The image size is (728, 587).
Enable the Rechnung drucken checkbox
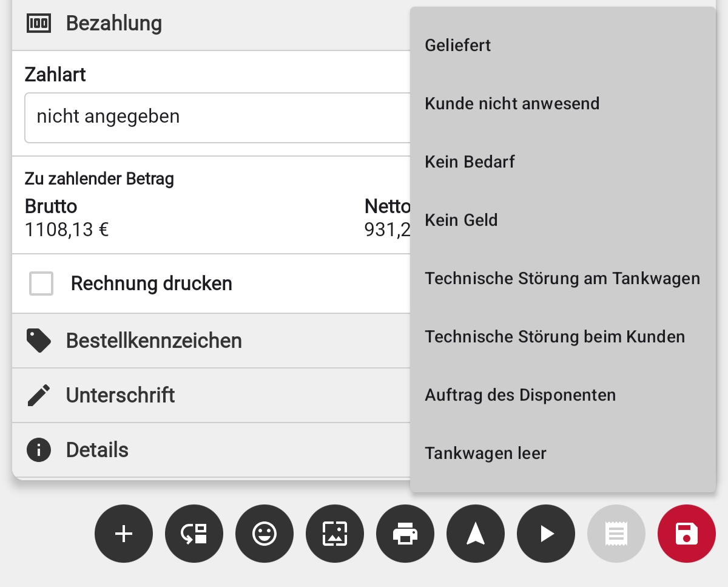tap(41, 283)
